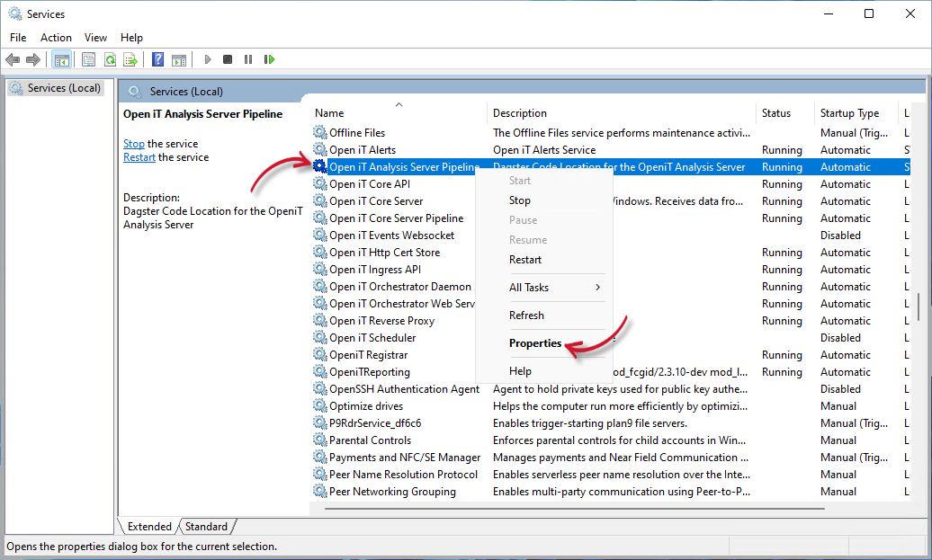932x560 pixels.
Task: Switch to the Extended tab
Action: [x=149, y=527]
